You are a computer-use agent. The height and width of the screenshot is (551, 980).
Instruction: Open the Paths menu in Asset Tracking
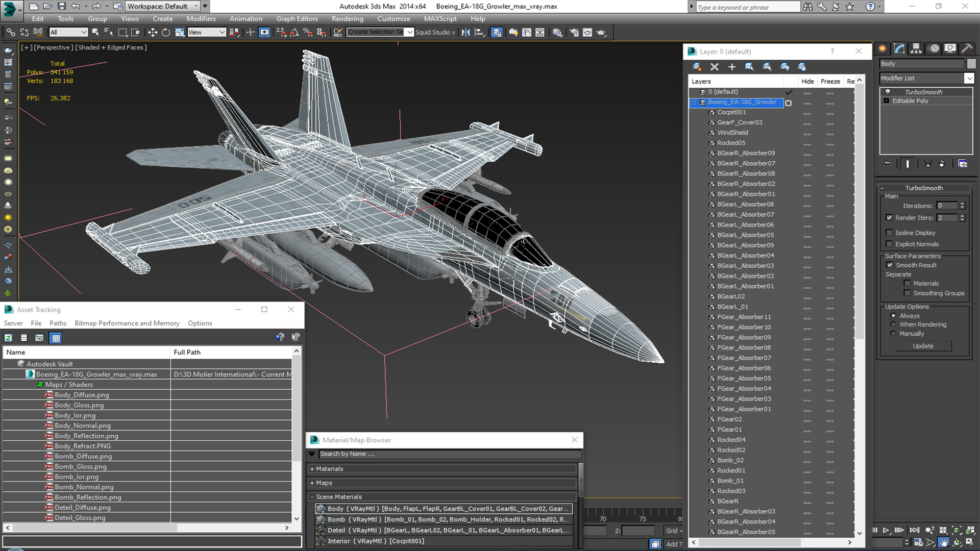point(58,323)
